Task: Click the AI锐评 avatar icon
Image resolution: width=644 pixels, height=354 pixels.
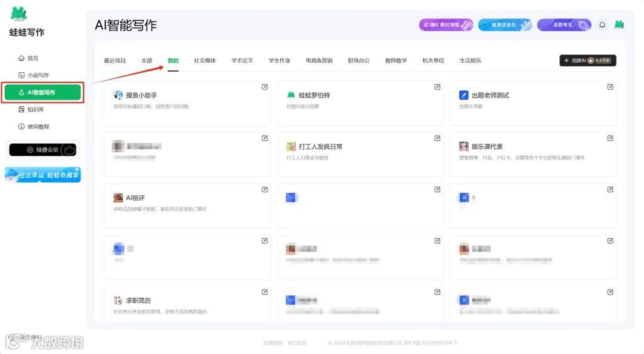Action: [118, 198]
